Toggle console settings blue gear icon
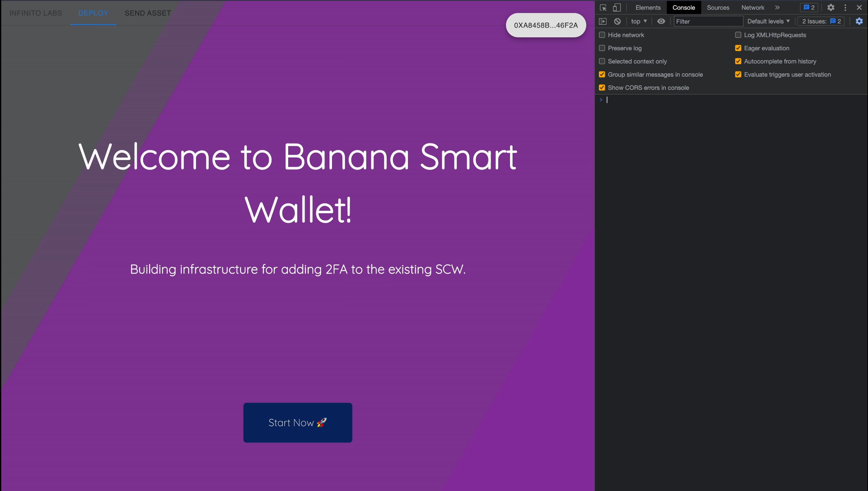The width and height of the screenshot is (868, 491). pos(859,21)
